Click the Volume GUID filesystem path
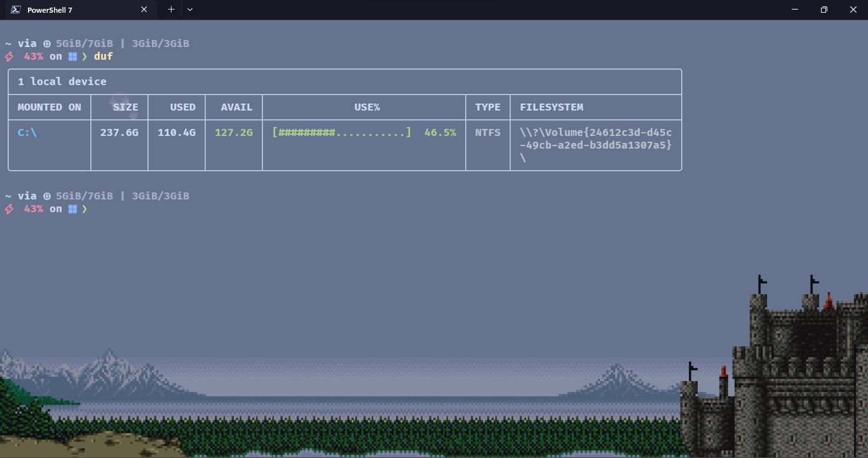This screenshot has width=868, height=458. pyautogui.click(x=595, y=145)
